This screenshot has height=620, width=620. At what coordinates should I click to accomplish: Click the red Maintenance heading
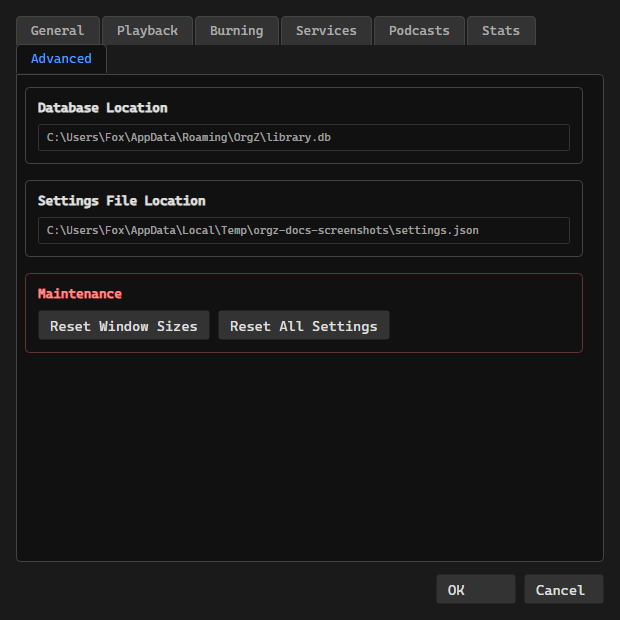[79, 294]
